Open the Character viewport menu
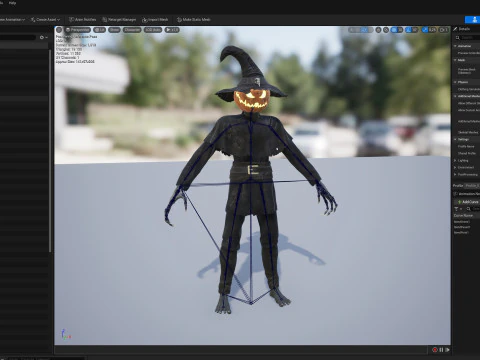The image size is (480, 360). [x=132, y=30]
